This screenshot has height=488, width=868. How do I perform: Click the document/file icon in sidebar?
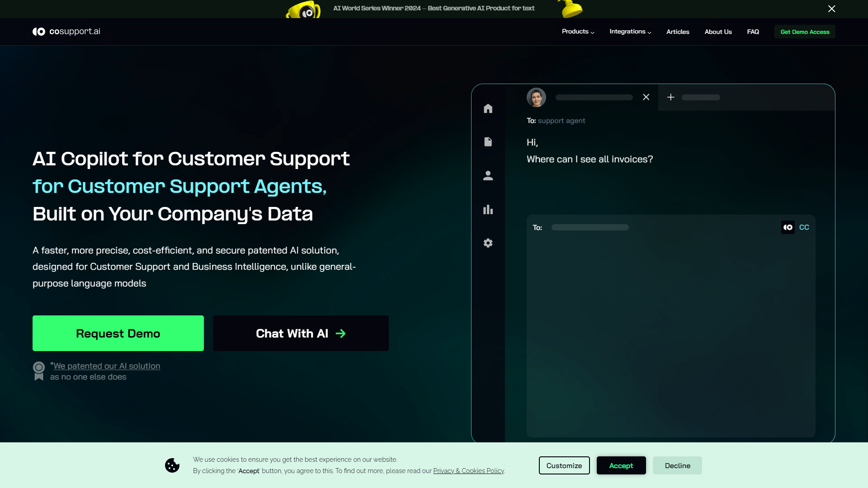488,142
